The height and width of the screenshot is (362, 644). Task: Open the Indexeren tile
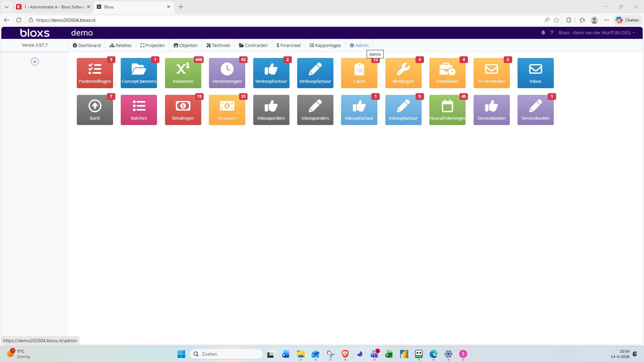[x=183, y=73]
